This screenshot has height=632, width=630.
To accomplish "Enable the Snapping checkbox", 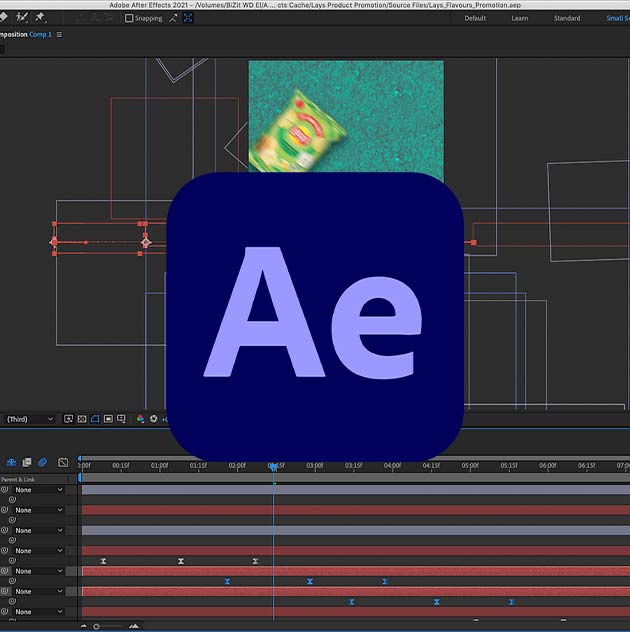I will pos(129,18).
